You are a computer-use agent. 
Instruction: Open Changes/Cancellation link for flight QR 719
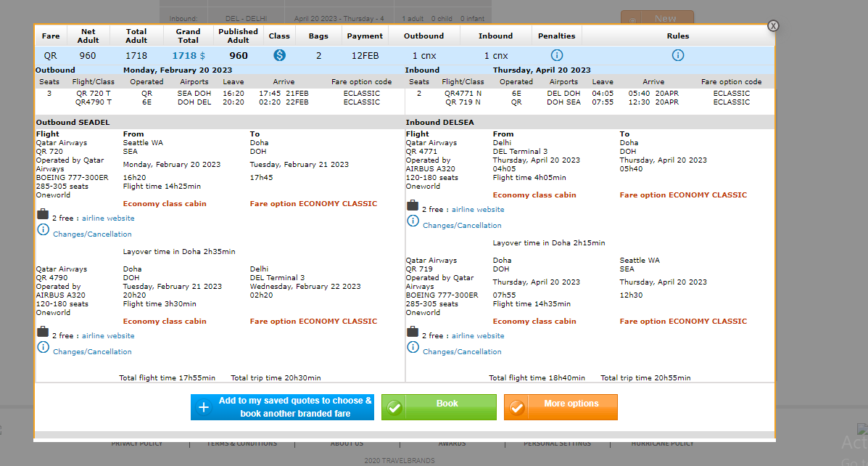[462, 352]
